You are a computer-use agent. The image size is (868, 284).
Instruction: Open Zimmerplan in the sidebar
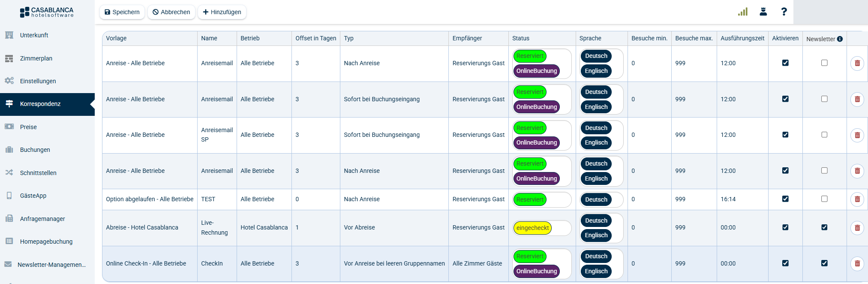(36, 58)
